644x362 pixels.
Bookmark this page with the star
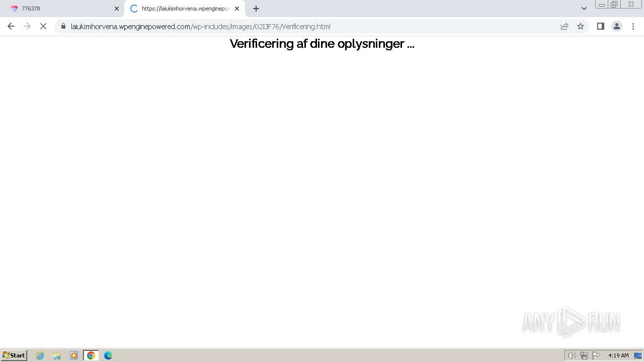coord(581,26)
